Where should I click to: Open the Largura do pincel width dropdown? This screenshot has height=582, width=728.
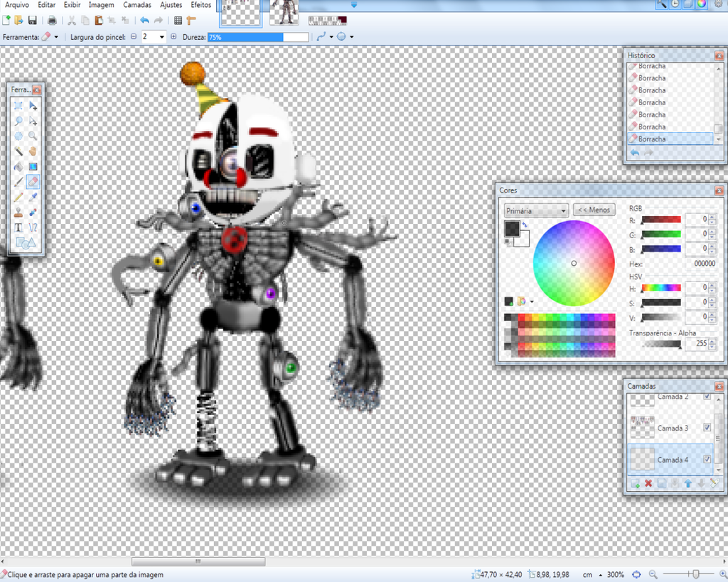pos(161,37)
